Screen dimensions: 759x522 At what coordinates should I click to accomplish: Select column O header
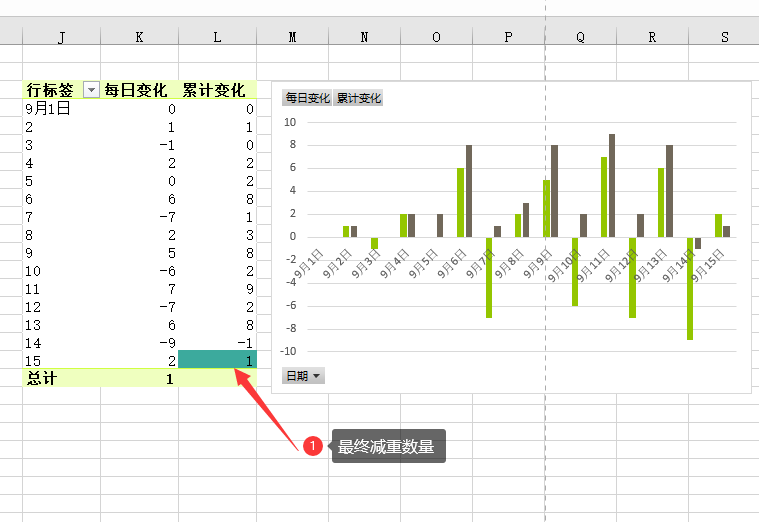coord(436,37)
